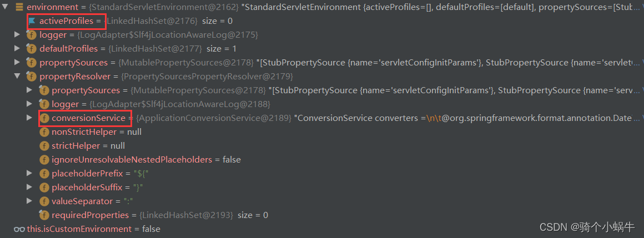Click the field icon of defaultProfiles
This screenshot has width=644, height=238.
(x=31, y=49)
